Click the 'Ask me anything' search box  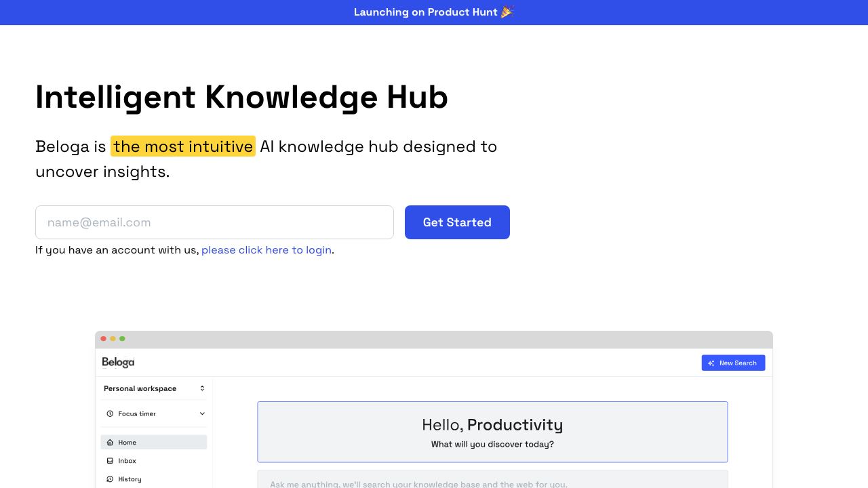(492, 479)
